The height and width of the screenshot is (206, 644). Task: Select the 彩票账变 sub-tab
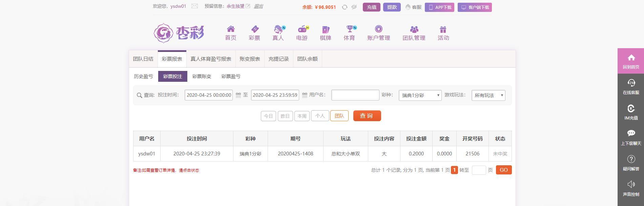point(202,76)
